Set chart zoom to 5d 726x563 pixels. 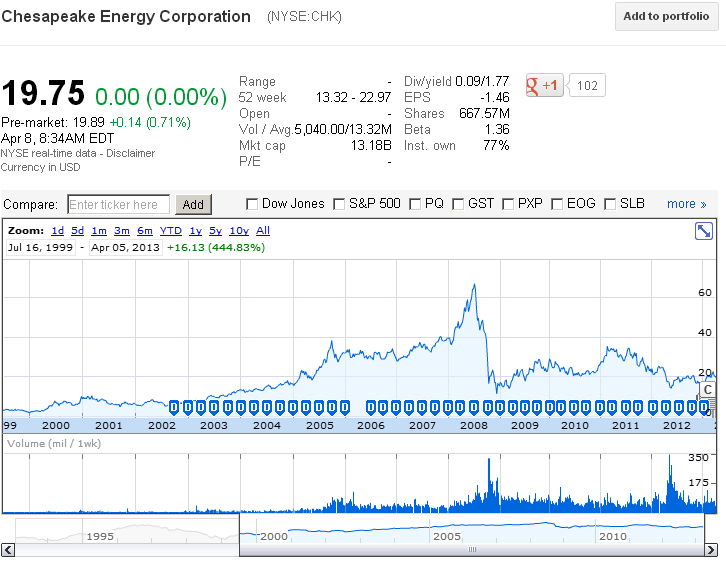[x=77, y=231]
